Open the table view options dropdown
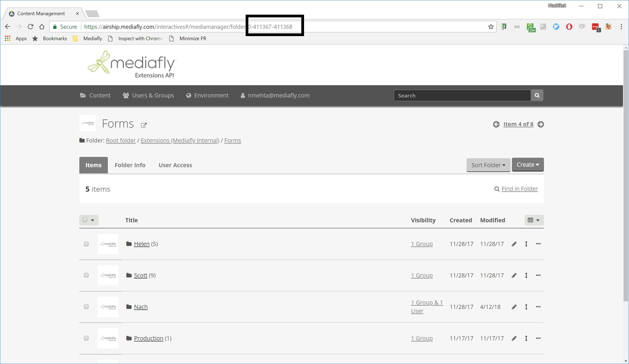The width and height of the screenshot is (629, 364). click(x=534, y=220)
